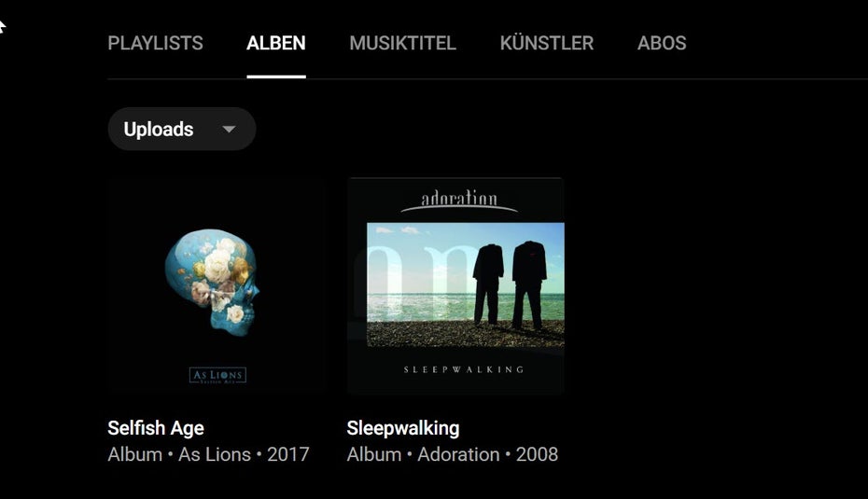Click the As Lions logo on cover
Screen dimensions: 868x499
pyautogui.click(x=217, y=375)
